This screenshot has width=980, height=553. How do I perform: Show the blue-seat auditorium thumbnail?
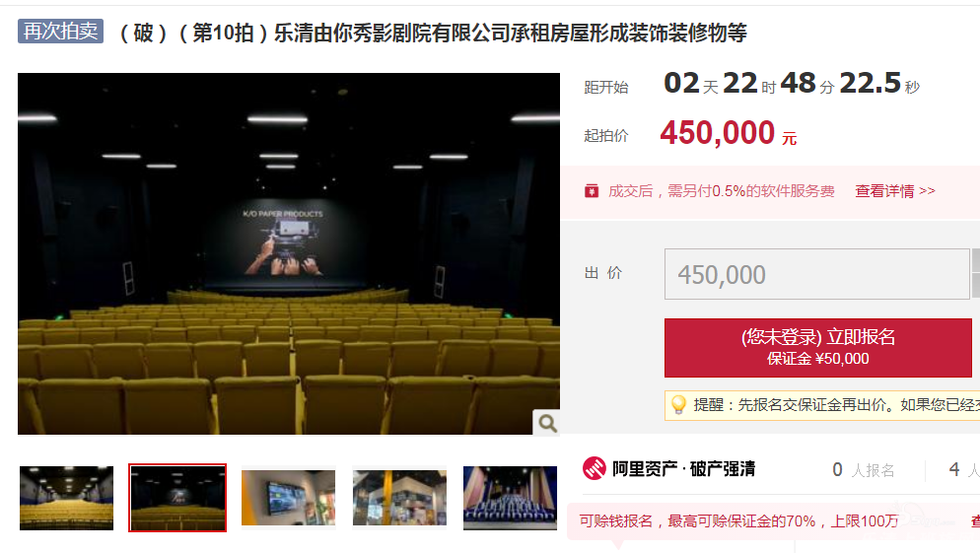(510, 498)
